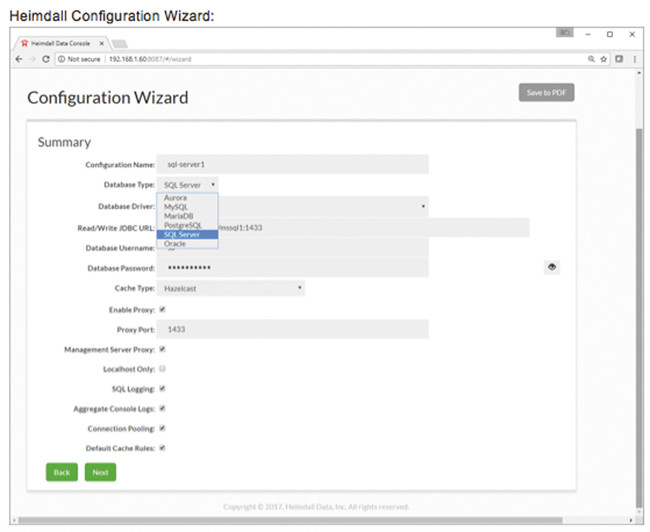
Task: Click the Not secure site info icon
Action: click(63, 60)
